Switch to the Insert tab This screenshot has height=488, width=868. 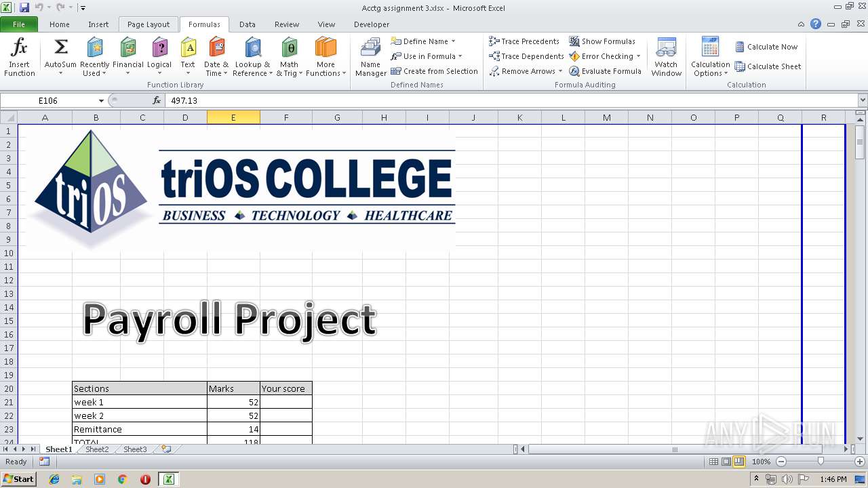[98, 24]
